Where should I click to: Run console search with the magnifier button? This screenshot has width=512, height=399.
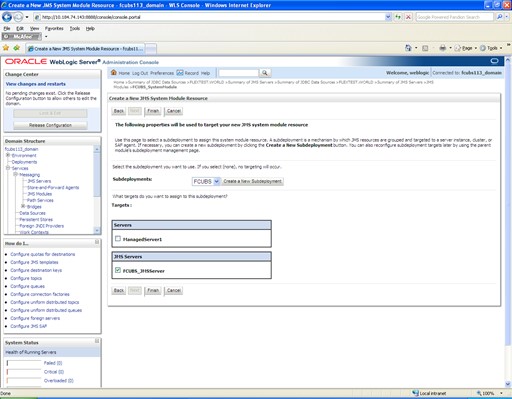coord(265,73)
